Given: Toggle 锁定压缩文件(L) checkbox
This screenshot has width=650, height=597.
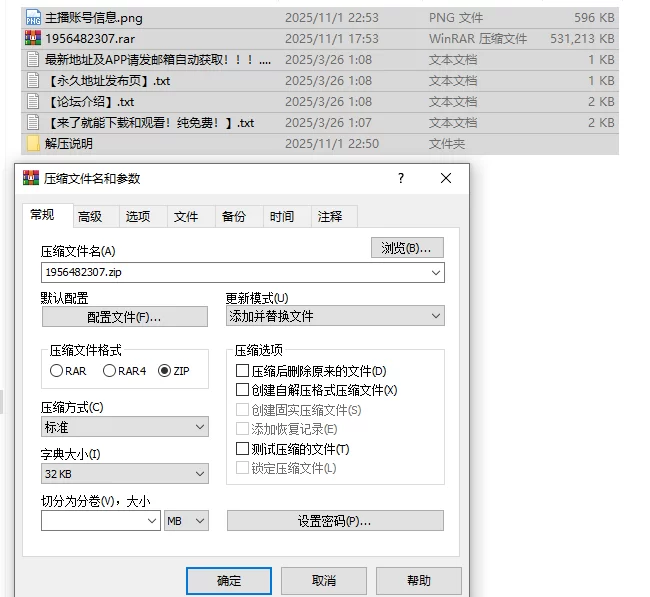Looking at the screenshot, I should tap(242, 468).
